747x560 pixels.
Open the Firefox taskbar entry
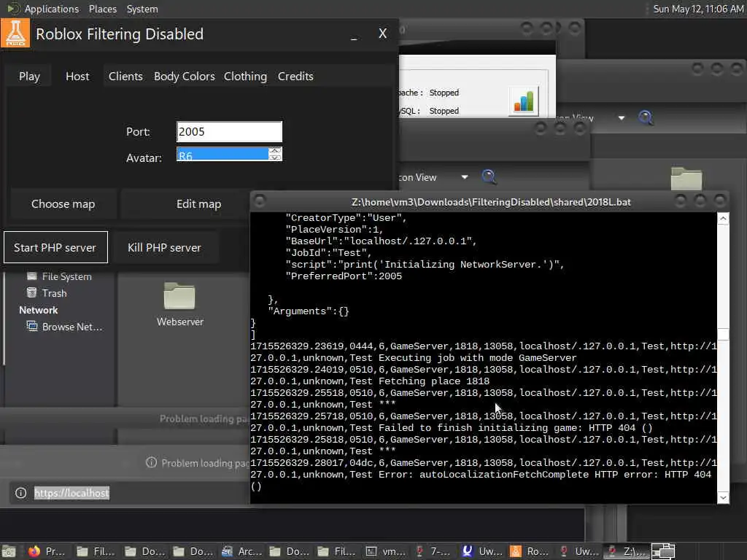point(46,551)
